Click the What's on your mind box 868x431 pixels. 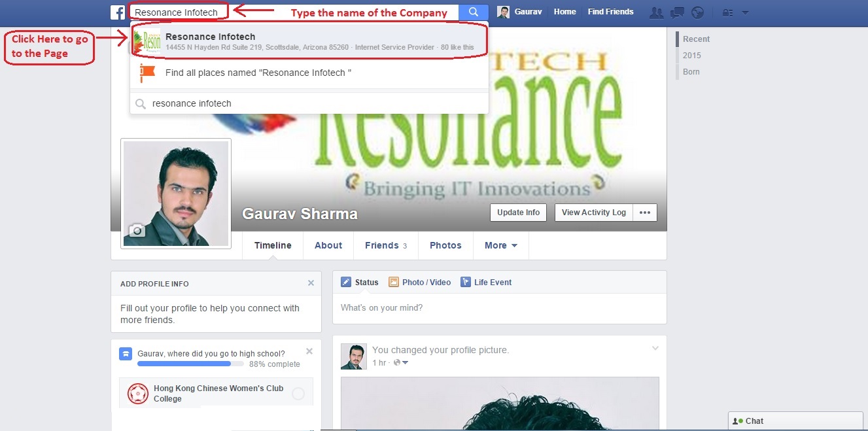[x=500, y=308]
